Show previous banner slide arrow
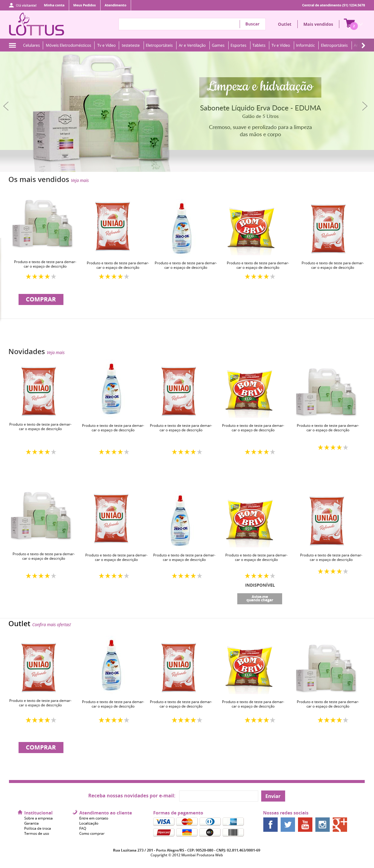The image size is (374, 868). pos(6,106)
